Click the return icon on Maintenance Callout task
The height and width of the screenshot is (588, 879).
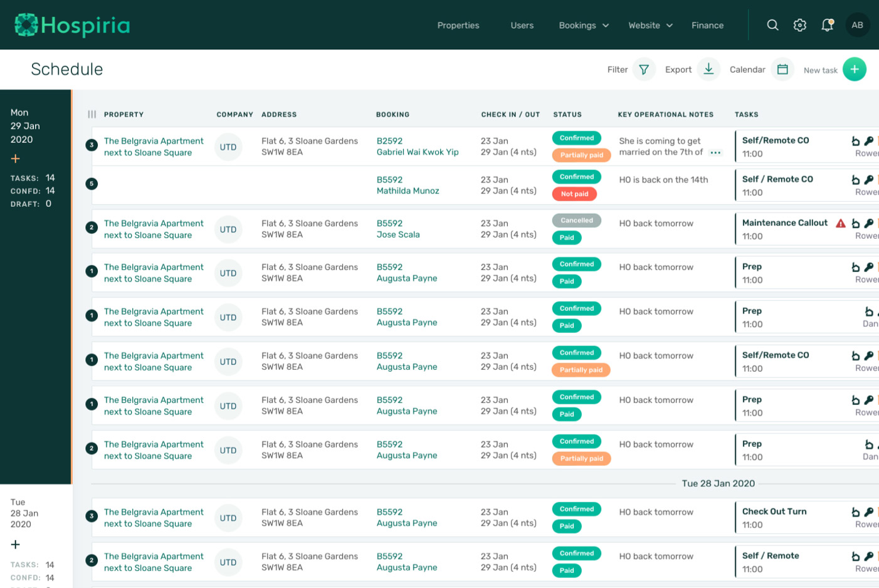click(855, 223)
